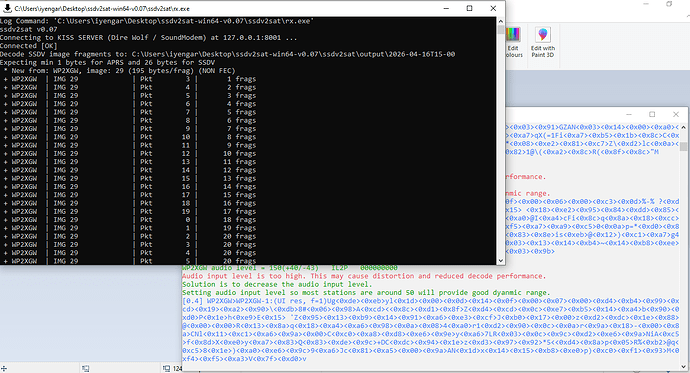This screenshot has width=690, height=373.
Task: Click the 'WP2XGW audio level = 150(+40/-43)' line
Action: click(290, 267)
